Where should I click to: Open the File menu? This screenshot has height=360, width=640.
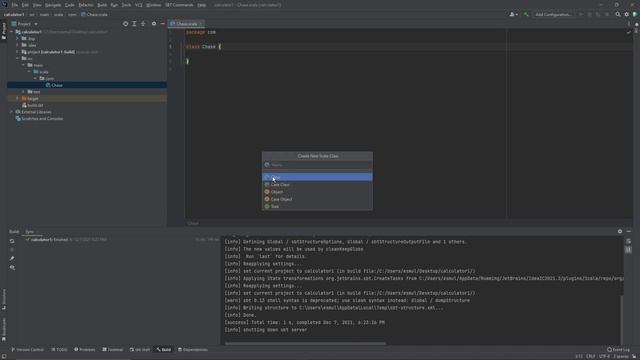tap(15, 5)
